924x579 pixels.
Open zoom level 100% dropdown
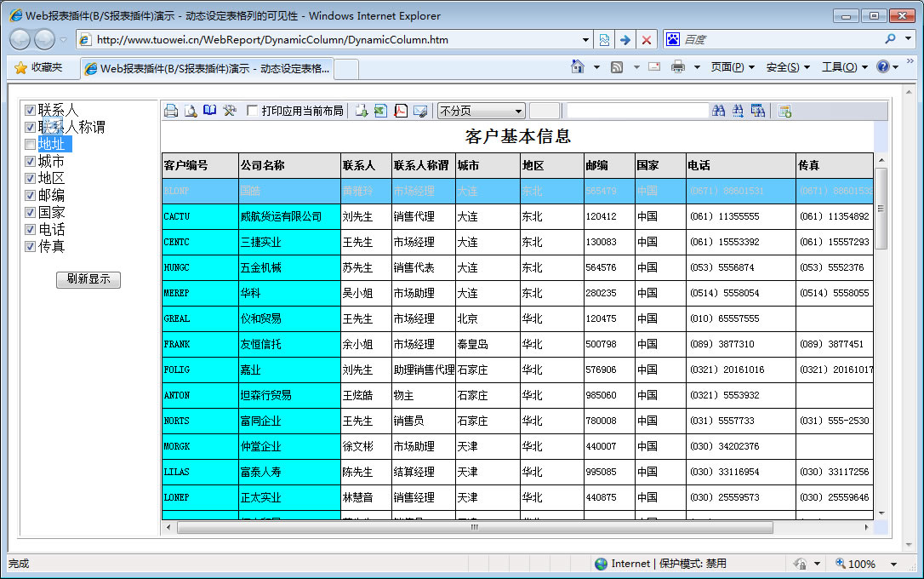pyautogui.click(x=893, y=564)
